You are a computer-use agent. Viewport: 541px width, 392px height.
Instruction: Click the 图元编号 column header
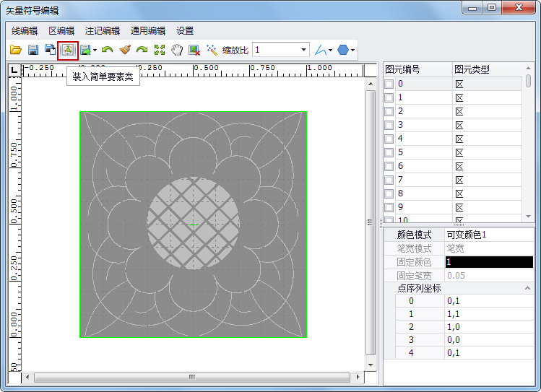pos(403,69)
